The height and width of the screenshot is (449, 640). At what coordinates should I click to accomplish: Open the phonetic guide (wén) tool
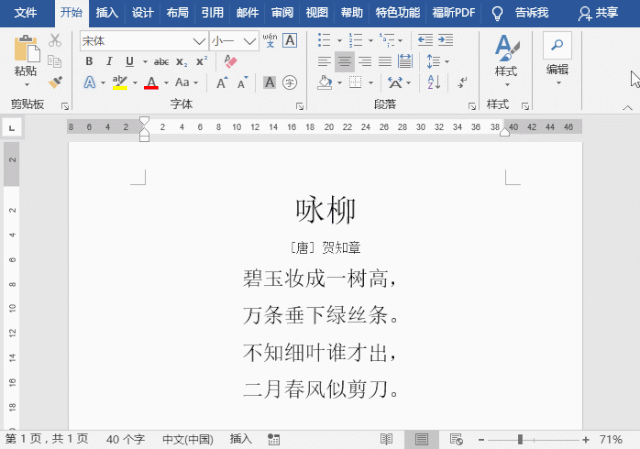click(270, 41)
